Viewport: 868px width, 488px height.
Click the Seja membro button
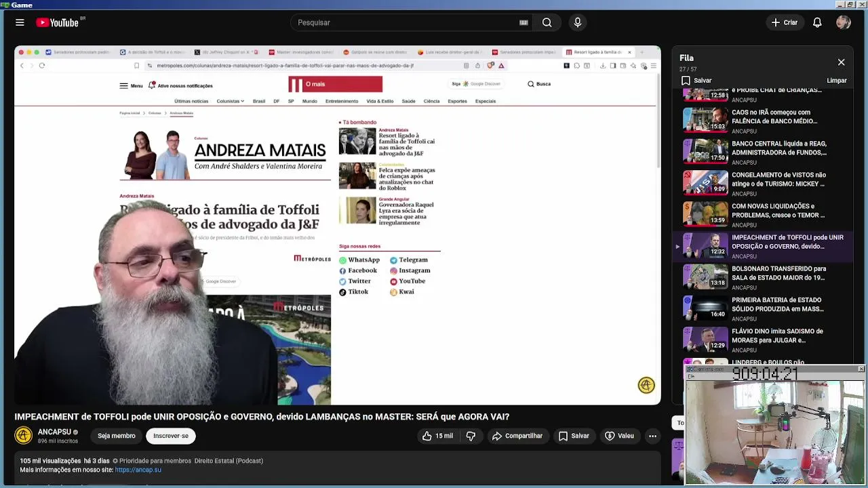pyautogui.click(x=116, y=436)
